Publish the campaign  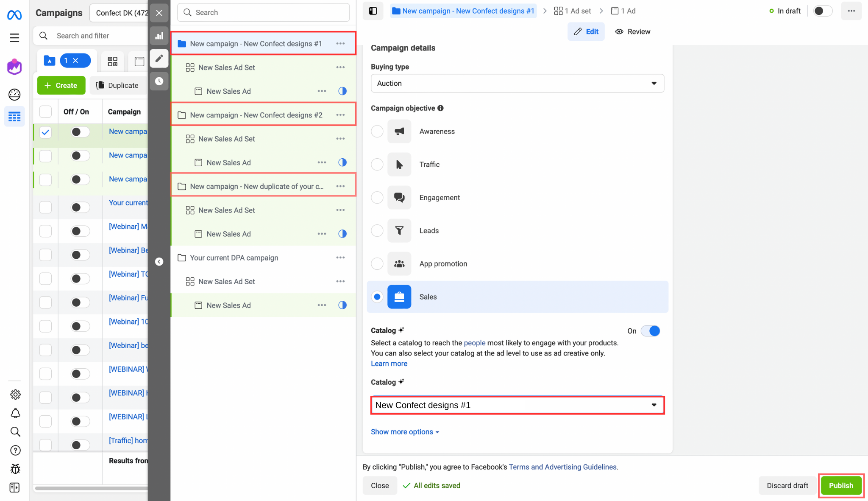[841, 486]
